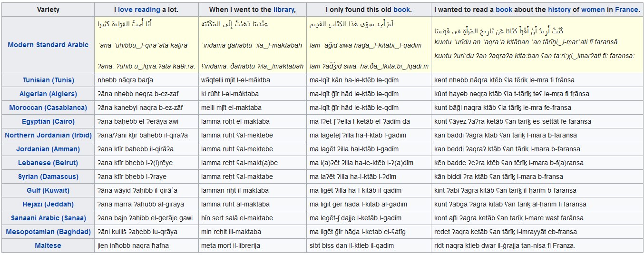
Task: Click the Tunisian (Tunis) variety link
Action: [48, 80]
